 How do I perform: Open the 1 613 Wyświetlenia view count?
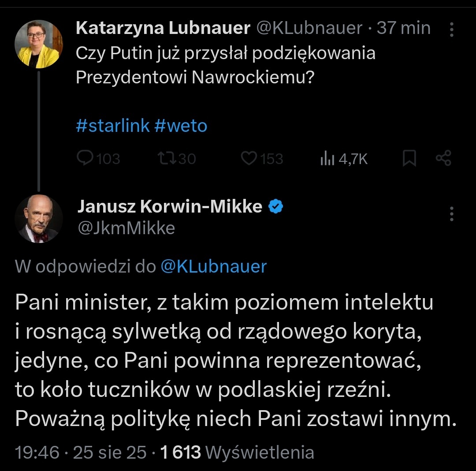237,452
